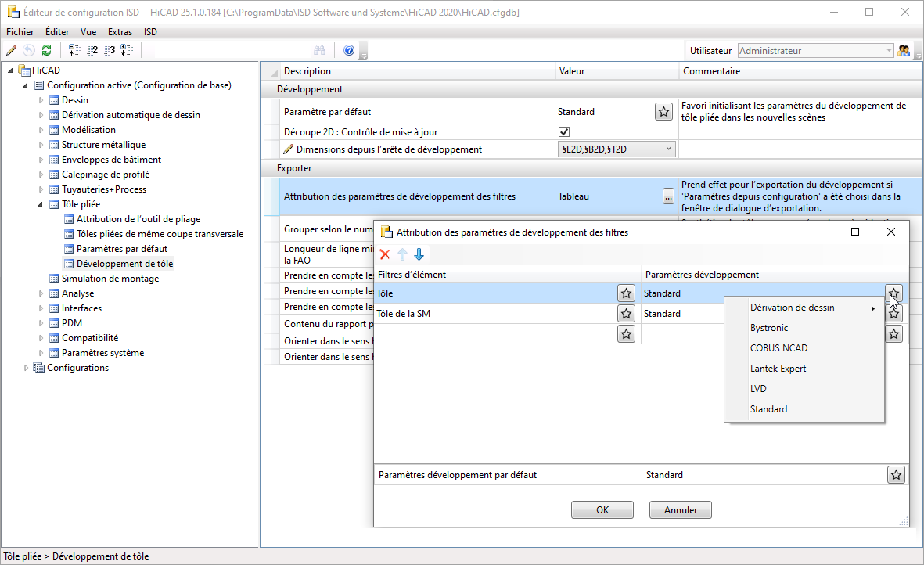Select Paramètres par défaut tree item
This screenshot has width=924, height=565.
click(121, 249)
